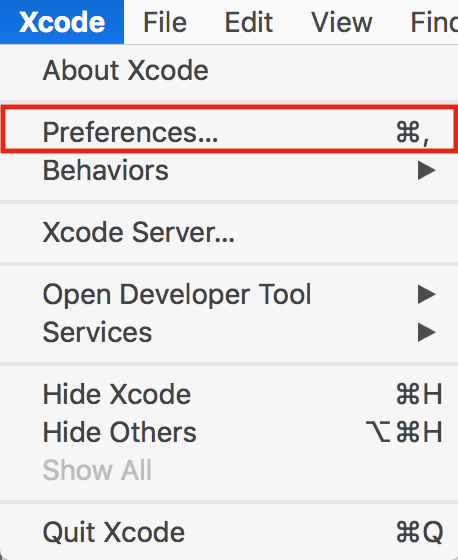Open the Find menu in menu bar
The width and height of the screenshot is (458, 560).
[x=434, y=22]
